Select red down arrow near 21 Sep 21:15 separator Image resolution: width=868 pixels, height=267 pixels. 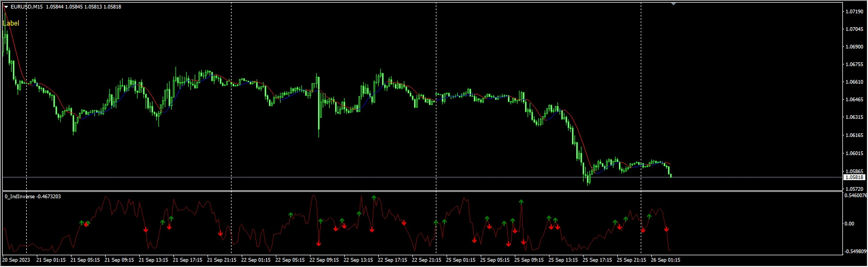220,233
